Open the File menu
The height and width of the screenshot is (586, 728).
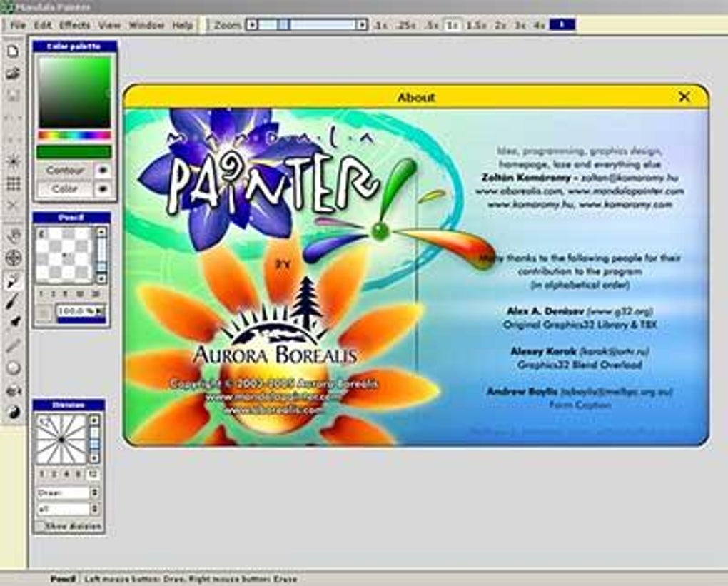point(18,25)
